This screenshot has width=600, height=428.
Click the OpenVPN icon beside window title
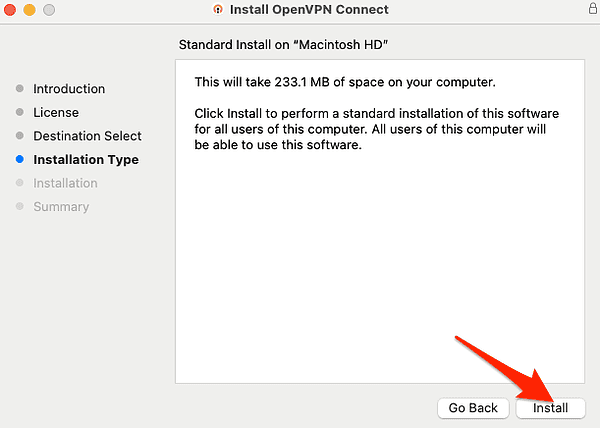(218, 10)
